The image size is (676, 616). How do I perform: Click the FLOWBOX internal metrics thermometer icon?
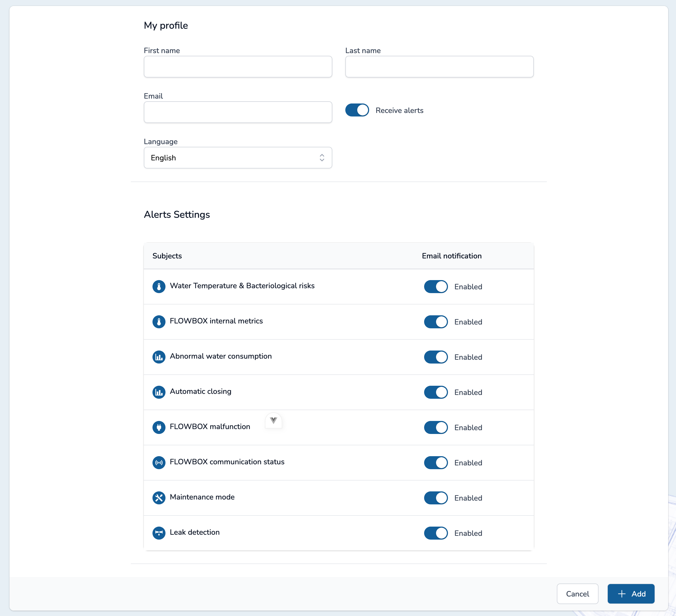tap(159, 322)
